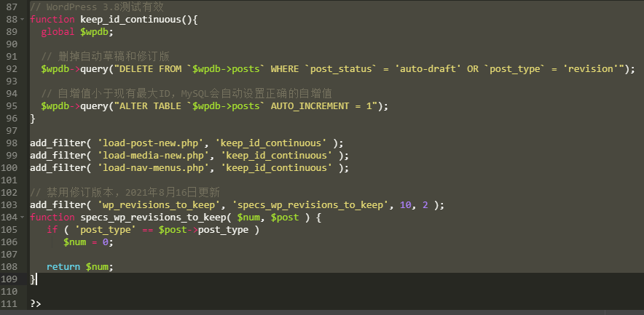Image resolution: width=644 pixels, height=315 pixels.
Task: Click '$num' on line 106
Action: point(75,242)
